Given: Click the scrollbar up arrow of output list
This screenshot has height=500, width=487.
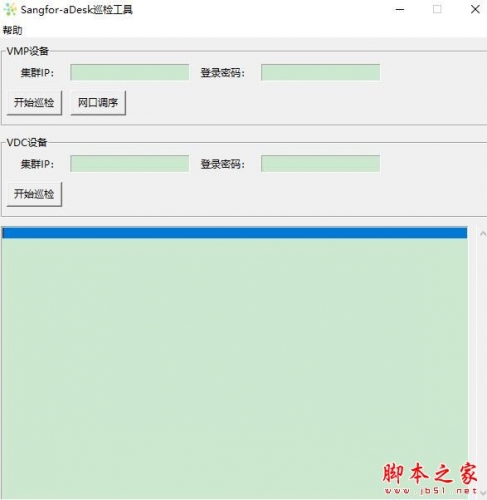Looking at the screenshot, I should [x=482, y=234].
